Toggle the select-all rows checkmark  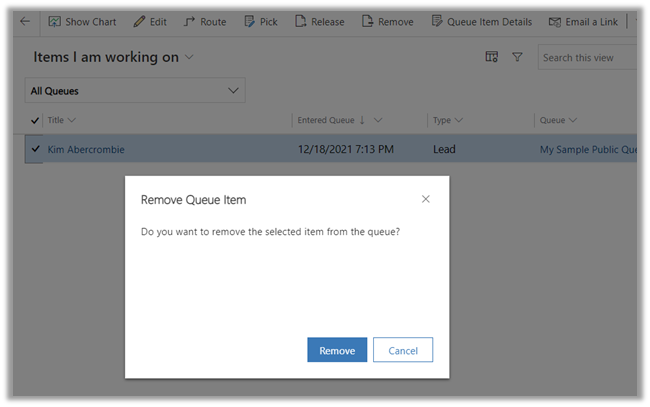(x=36, y=120)
